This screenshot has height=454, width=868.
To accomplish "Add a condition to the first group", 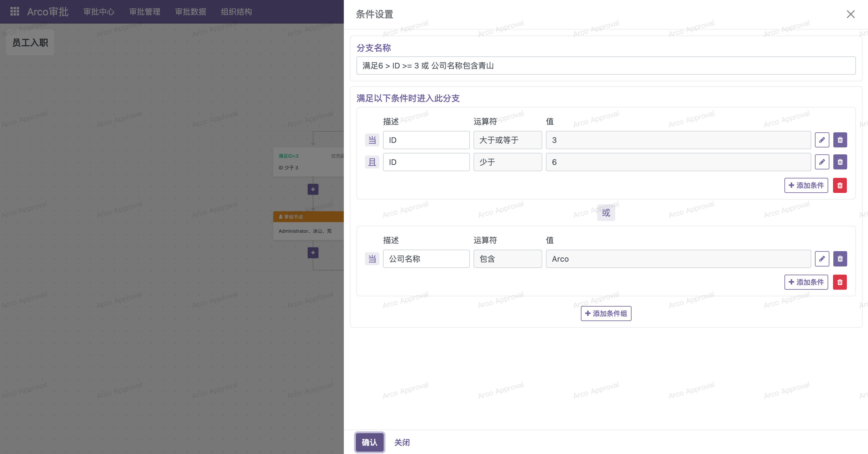I will (x=806, y=185).
